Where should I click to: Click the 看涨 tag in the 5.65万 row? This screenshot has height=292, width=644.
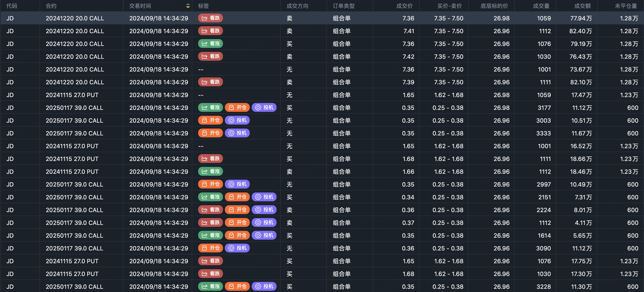click(x=210, y=235)
